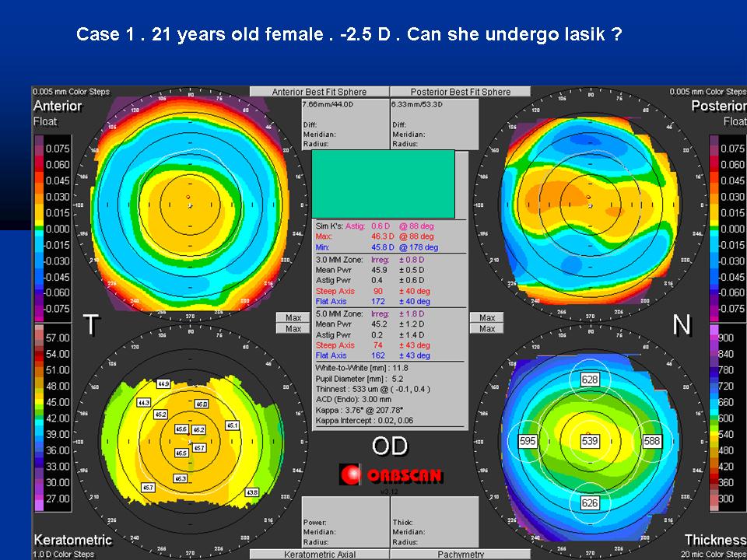This screenshot has width=747, height=560.
Task: Click the 626 inferior thickness marker
Action: coord(588,503)
